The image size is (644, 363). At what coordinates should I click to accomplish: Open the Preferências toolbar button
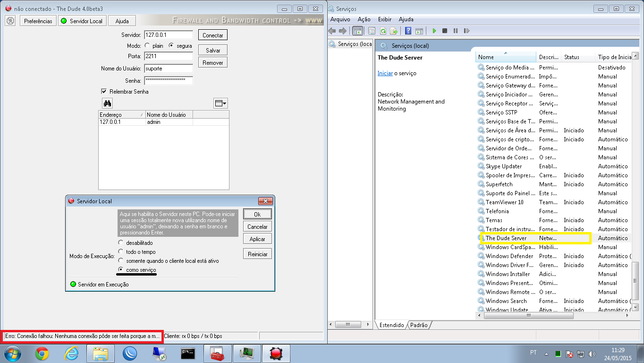[38, 21]
